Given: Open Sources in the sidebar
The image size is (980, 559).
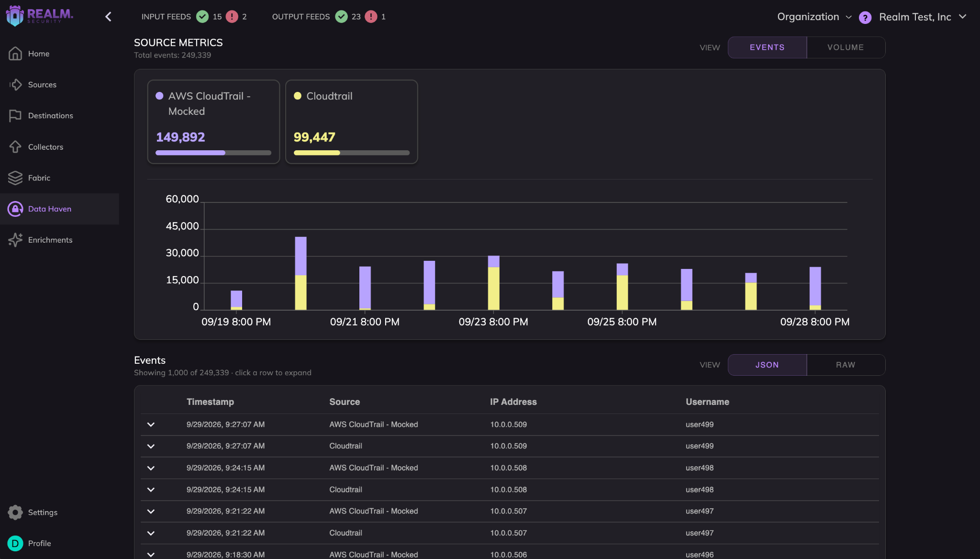Looking at the screenshot, I should [x=42, y=85].
